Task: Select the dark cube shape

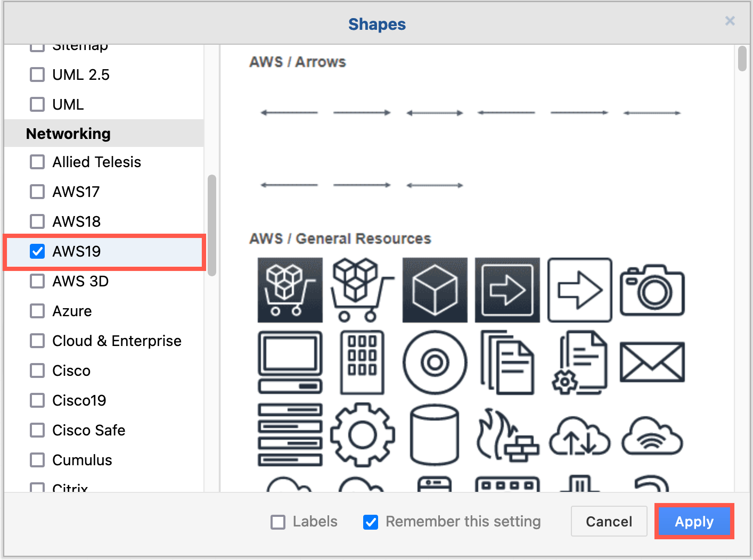Action: (435, 290)
